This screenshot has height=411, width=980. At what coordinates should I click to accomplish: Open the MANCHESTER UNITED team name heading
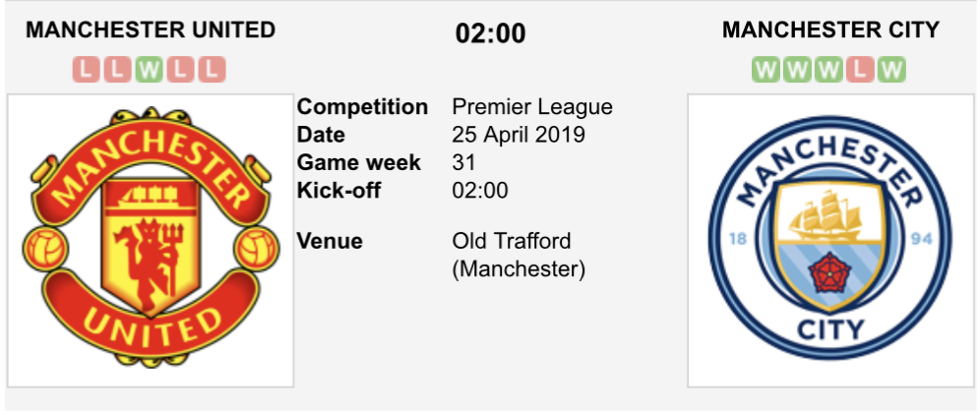click(x=151, y=30)
